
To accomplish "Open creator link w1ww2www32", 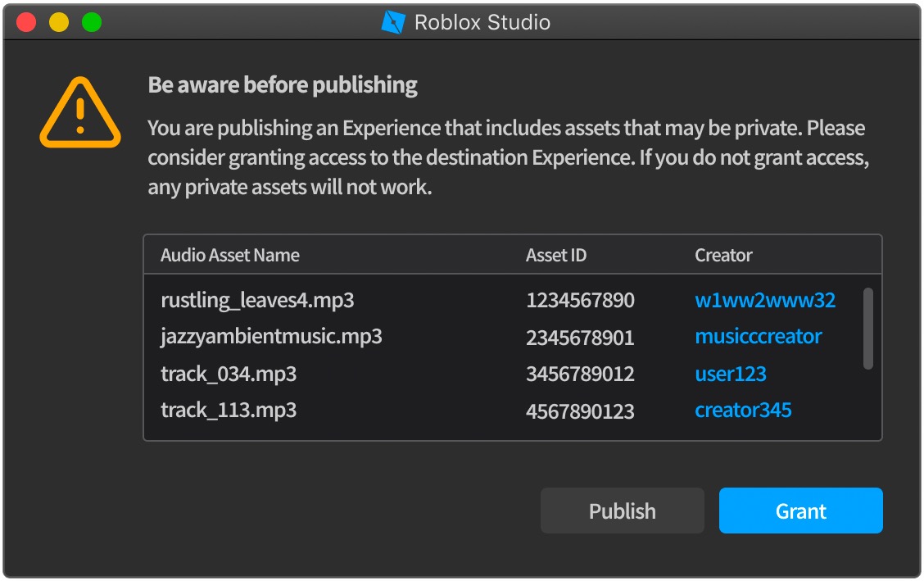I will [x=765, y=300].
